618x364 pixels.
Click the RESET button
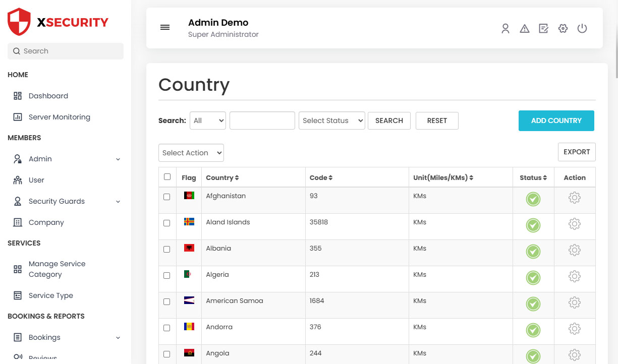click(x=437, y=120)
